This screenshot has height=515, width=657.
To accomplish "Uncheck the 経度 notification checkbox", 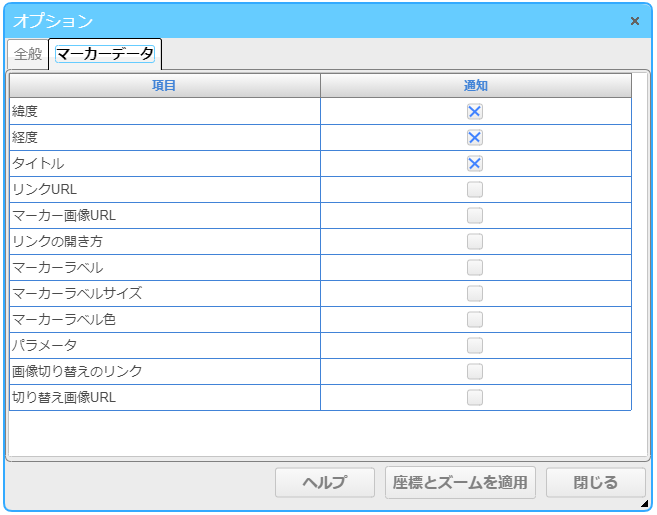I will click(x=475, y=137).
